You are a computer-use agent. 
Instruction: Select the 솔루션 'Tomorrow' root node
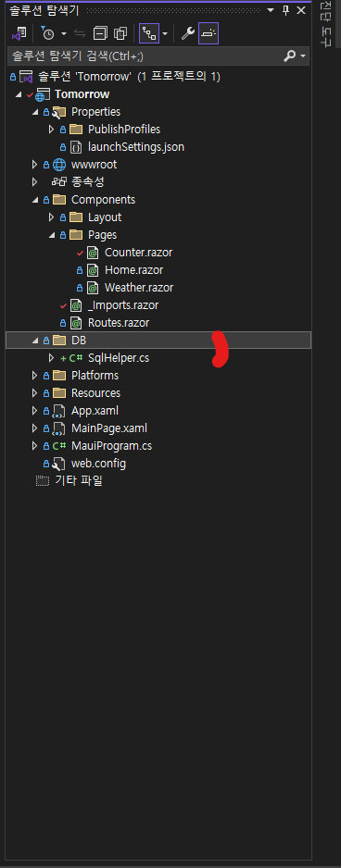coord(129,77)
